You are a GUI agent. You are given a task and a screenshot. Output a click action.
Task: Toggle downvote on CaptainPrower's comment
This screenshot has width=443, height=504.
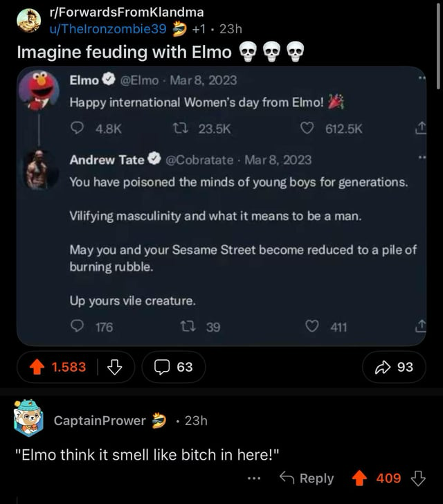pyautogui.click(x=417, y=478)
